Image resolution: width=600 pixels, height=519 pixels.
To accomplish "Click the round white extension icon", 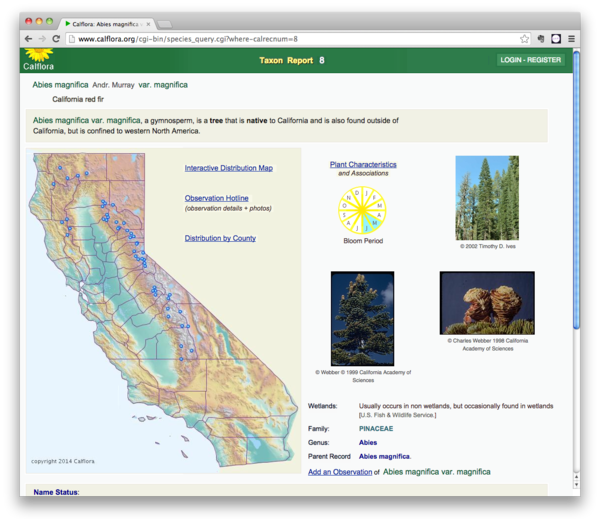I will (556, 39).
